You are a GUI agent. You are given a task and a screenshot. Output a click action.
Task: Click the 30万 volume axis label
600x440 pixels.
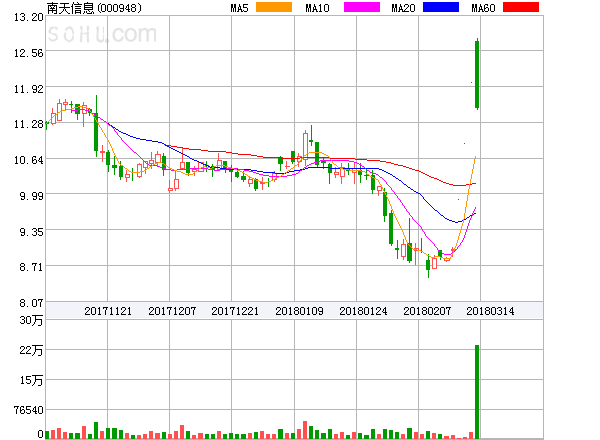[x=31, y=320]
